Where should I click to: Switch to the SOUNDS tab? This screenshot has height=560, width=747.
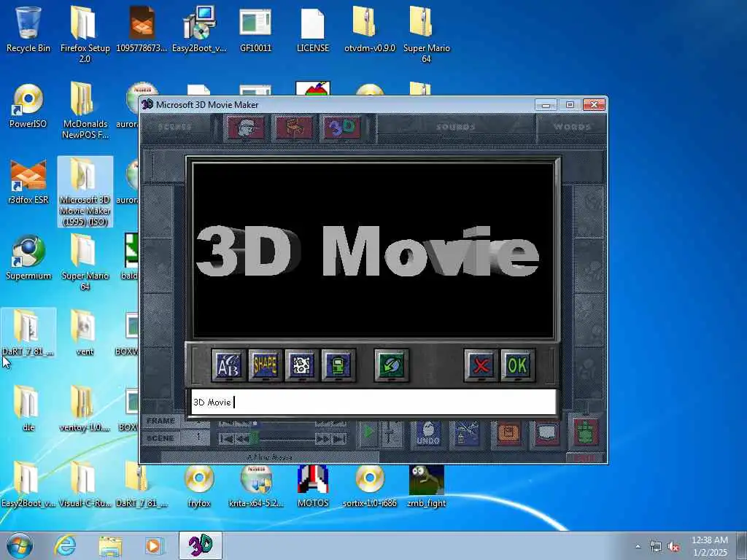point(456,127)
